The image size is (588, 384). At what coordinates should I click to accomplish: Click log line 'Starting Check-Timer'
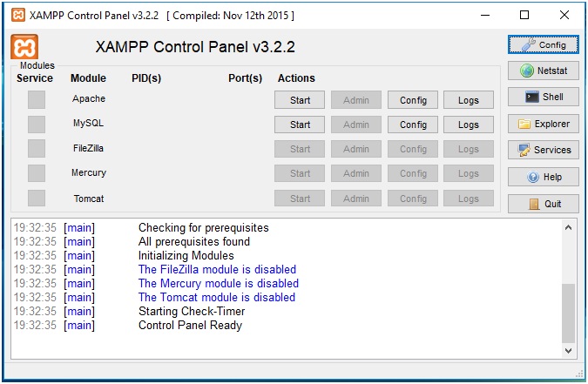pyautogui.click(x=192, y=311)
